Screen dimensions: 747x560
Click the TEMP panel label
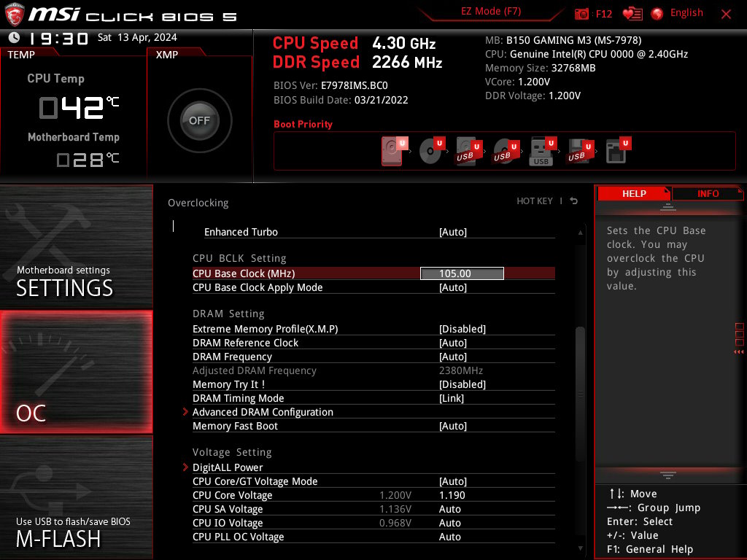tap(21, 55)
